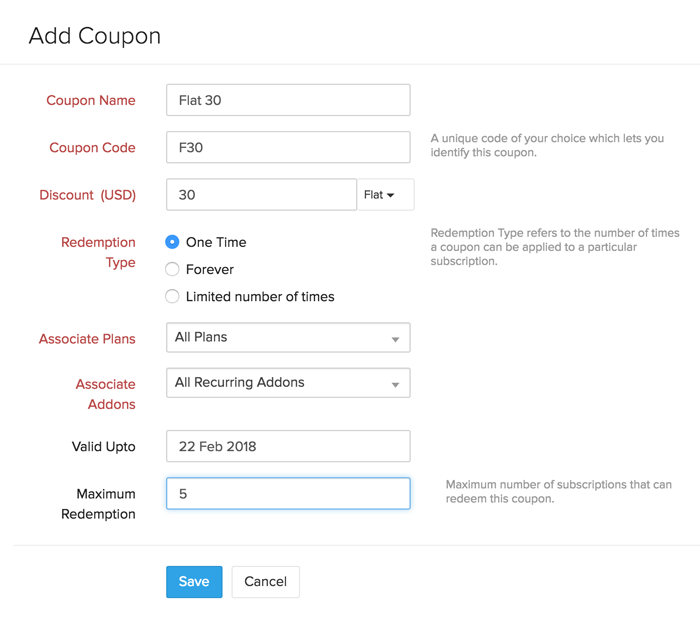This screenshot has height=617, width=700.
Task: Click the Coupon Name text field
Action: 288,100
